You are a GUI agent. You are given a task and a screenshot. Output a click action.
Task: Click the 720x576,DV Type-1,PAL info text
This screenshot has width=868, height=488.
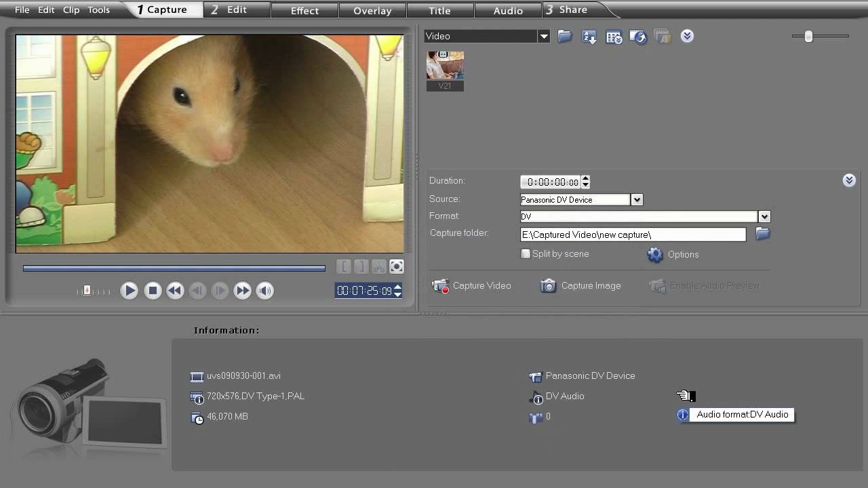[x=256, y=396]
